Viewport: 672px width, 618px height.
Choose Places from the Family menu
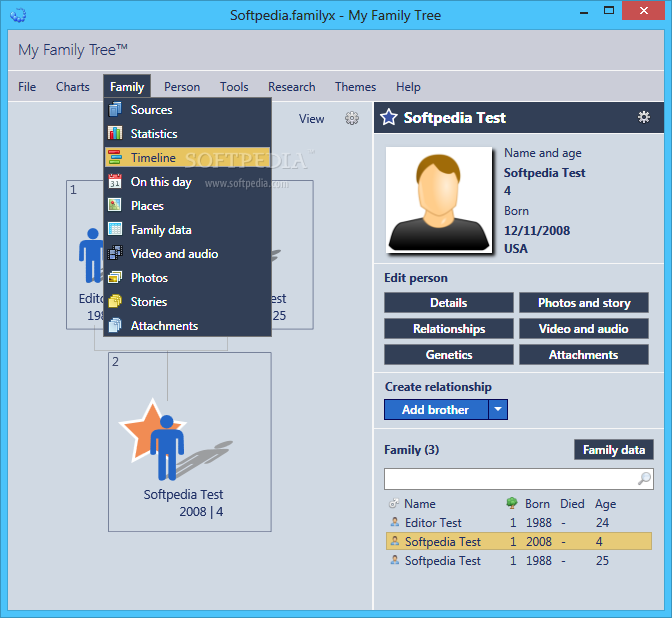tap(188, 206)
